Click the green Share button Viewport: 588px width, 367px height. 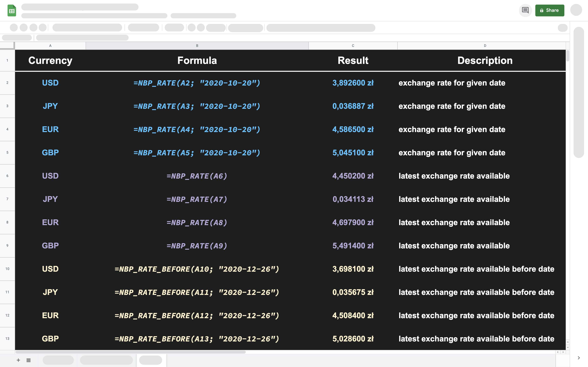[550, 10]
